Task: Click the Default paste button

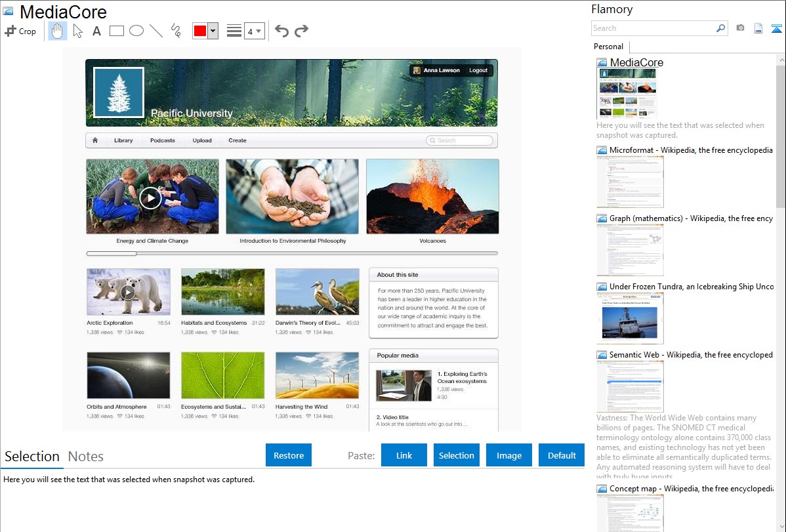Action: click(562, 455)
